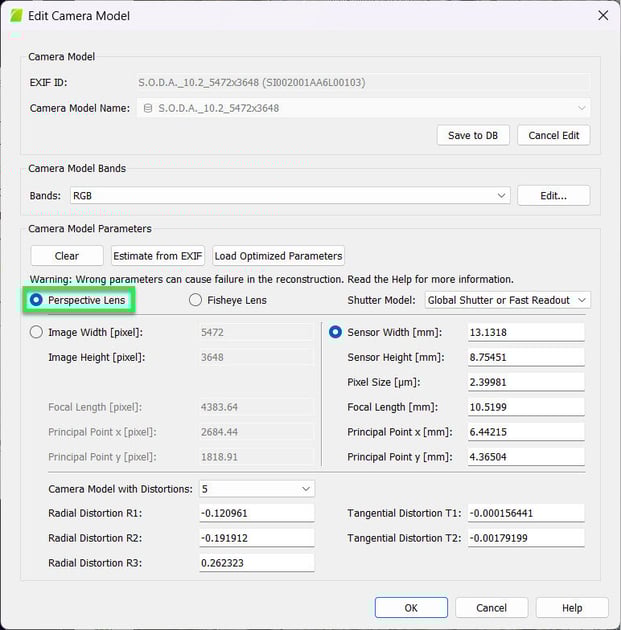The image size is (621, 630).
Task: Click the Focal Length [mm] input field
Action: click(525, 407)
